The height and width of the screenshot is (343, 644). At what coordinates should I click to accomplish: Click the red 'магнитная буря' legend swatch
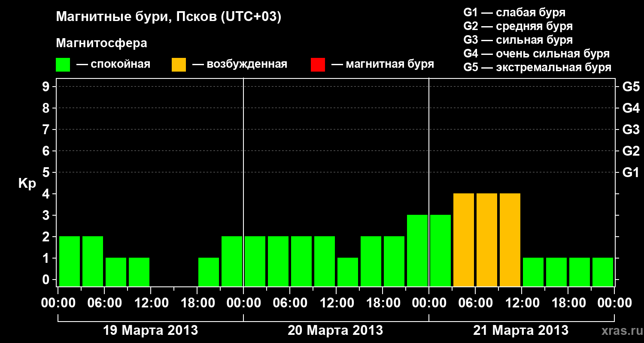[318, 65]
